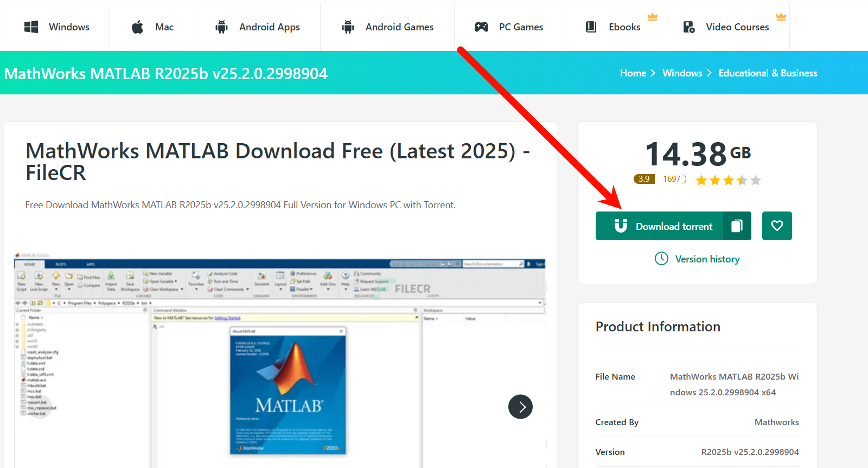Image resolution: width=868 pixels, height=468 pixels.
Task: Open the Ebooks category
Action: pos(612,27)
